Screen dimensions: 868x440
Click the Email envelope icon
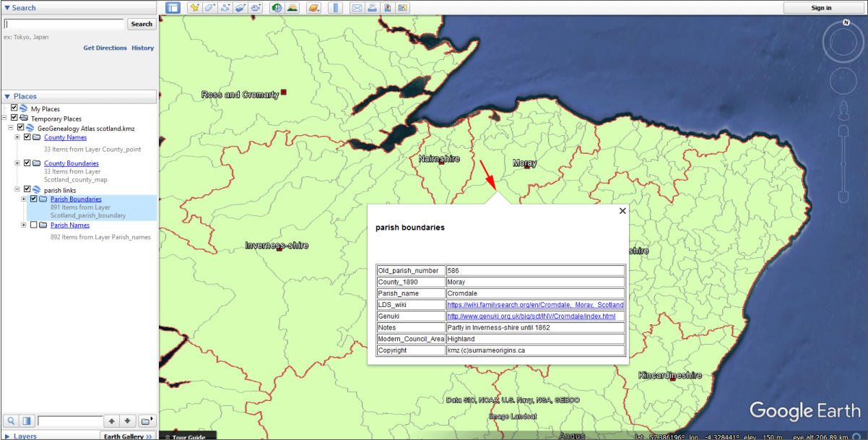click(356, 8)
